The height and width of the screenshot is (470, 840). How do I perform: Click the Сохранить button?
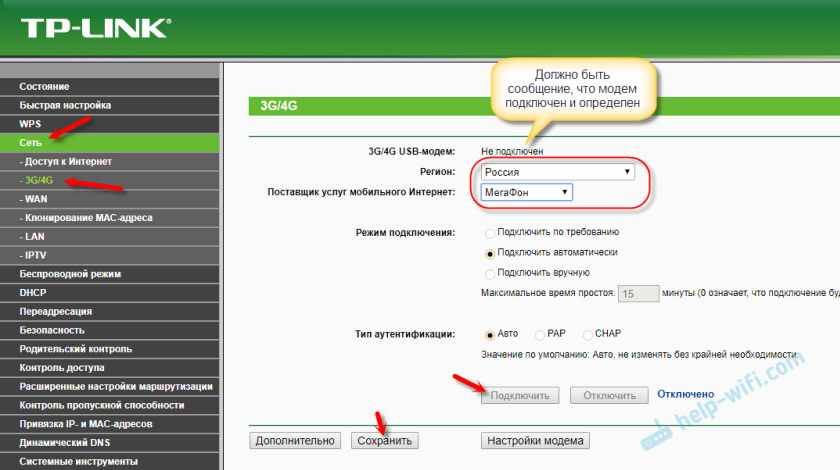tap(385, 441)
